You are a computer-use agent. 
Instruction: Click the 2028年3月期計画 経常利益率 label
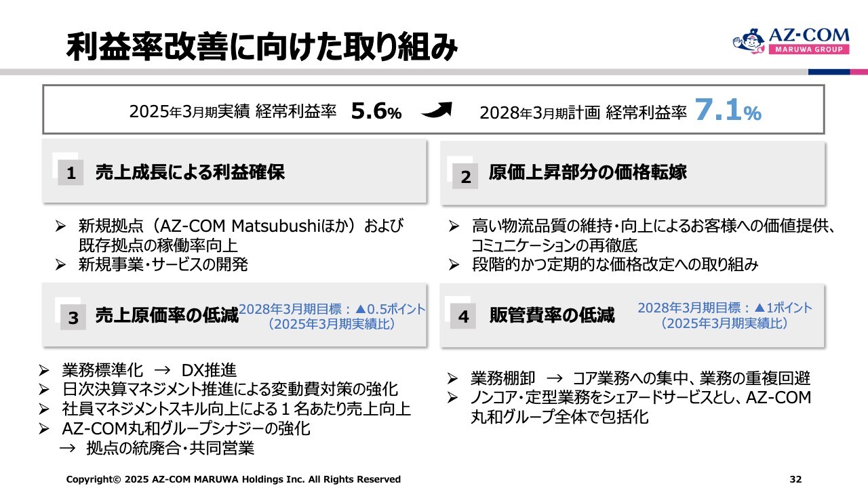point(583,113)
